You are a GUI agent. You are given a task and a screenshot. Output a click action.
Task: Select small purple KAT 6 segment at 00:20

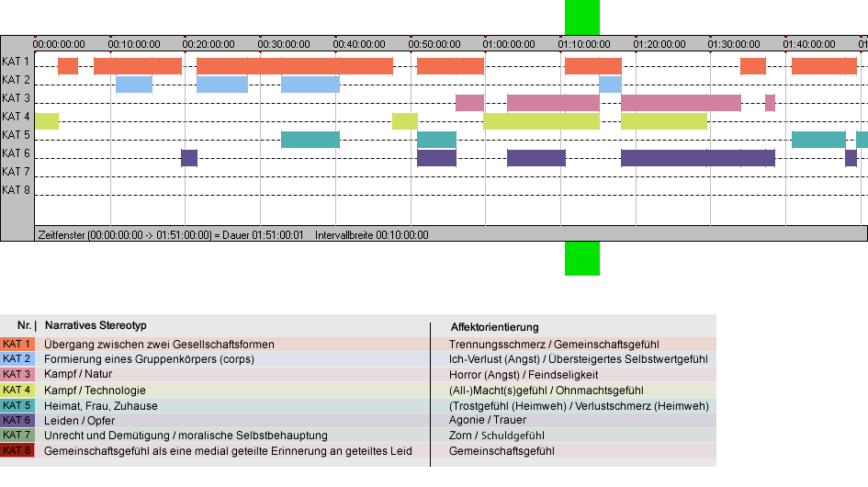pyautogui.click(x=189, y=157)
